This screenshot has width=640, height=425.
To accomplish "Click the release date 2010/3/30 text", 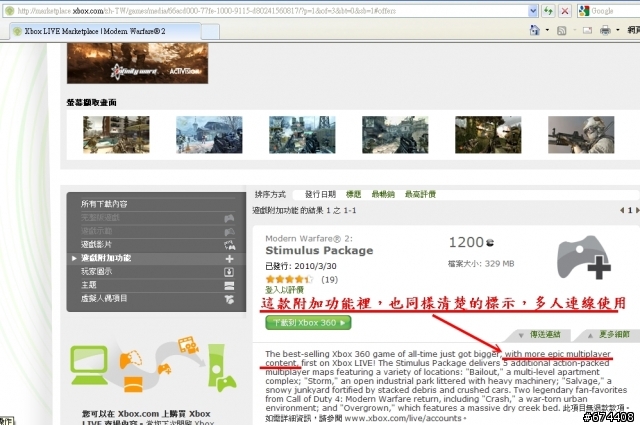I will coord(301,266).
